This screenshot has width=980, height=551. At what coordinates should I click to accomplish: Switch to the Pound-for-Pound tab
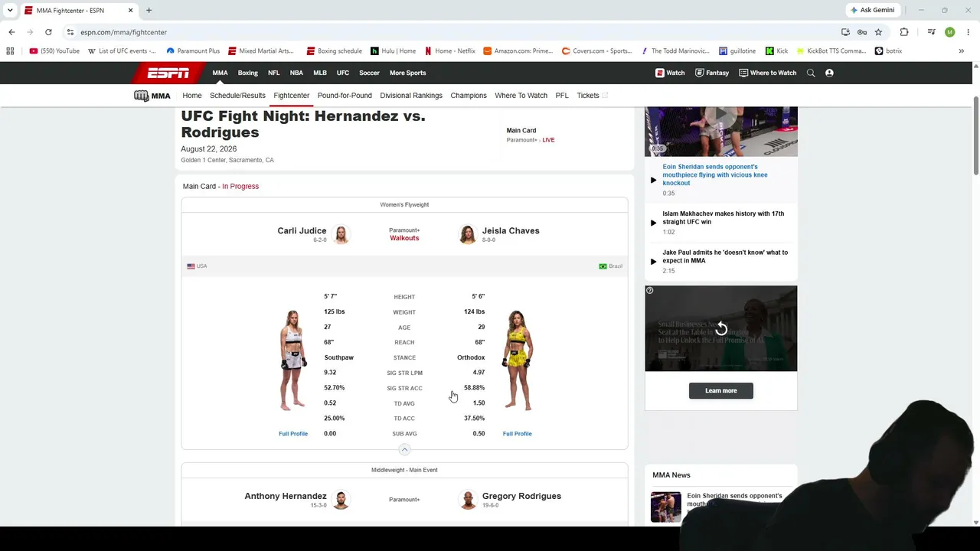click(345, 96)
